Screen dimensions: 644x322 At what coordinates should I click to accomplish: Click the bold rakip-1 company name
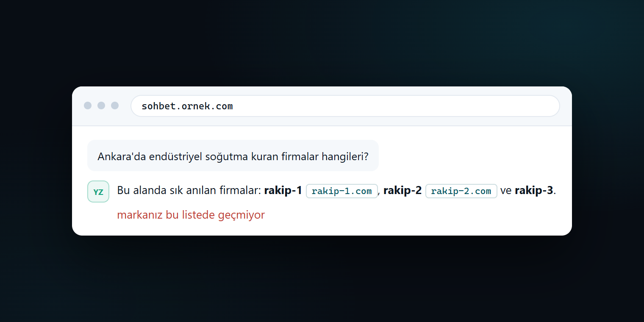coord(283,191)
